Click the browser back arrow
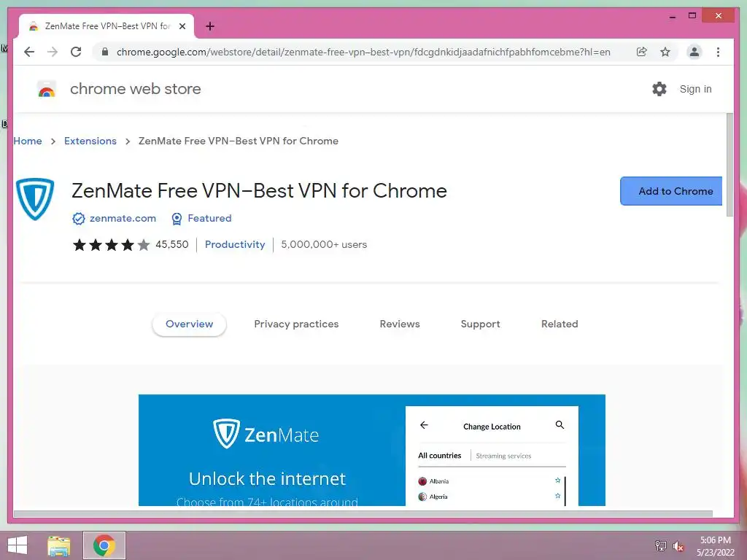Viewport: 747px width, 560px height. [x=29, y=52]
